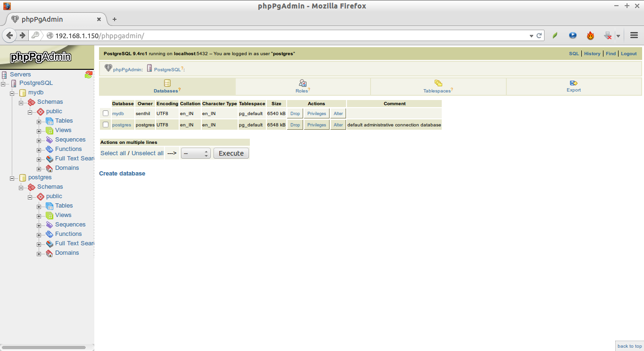Click the mydb database icon in tree

23,92
